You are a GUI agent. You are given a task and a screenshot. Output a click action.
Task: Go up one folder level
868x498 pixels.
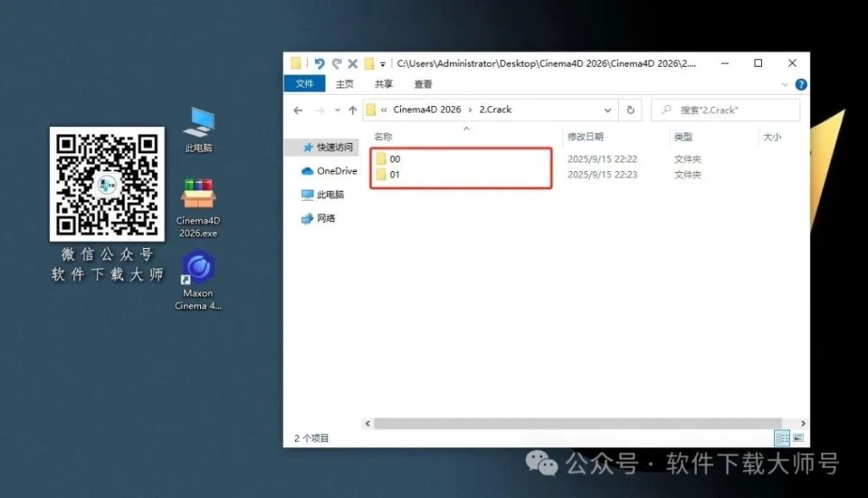[x=353, y=110]
